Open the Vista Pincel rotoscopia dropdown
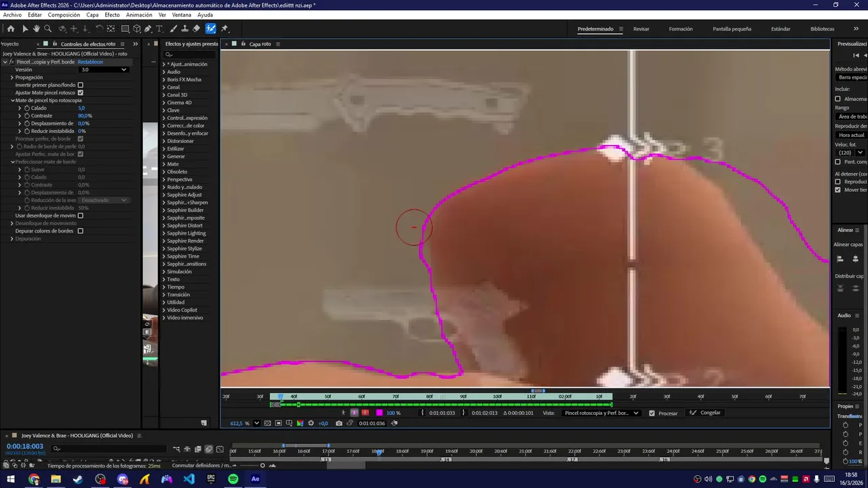868x488 pixels. point(601,413)
